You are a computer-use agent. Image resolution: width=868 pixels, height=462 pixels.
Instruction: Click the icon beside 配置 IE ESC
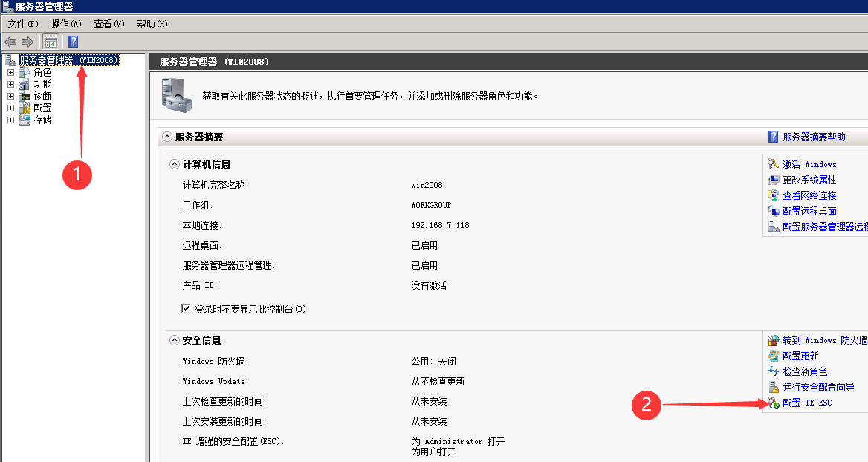pos(773,403)
